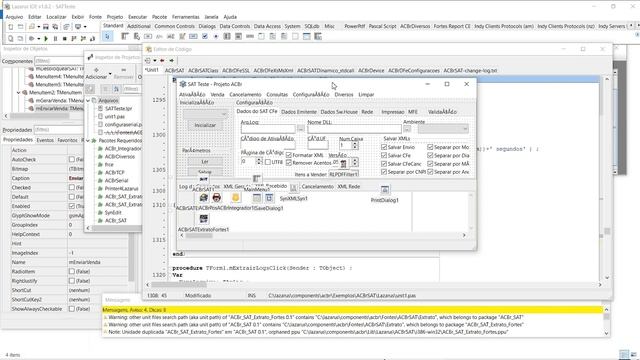Click the Inicializar button

tap(205, 125)
